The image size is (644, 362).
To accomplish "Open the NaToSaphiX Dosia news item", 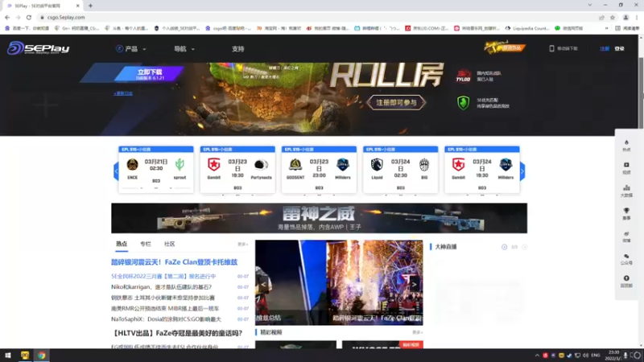I will coord(166,319).
